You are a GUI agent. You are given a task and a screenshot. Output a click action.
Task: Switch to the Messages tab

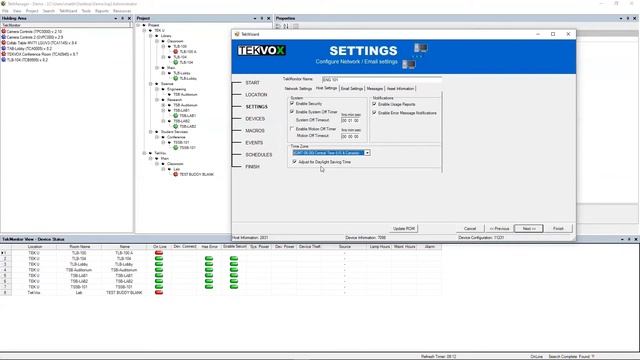point(374,89)
